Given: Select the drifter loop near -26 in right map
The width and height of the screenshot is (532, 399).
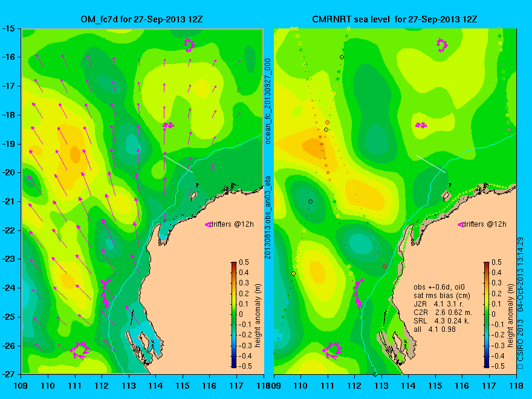Looking at the screenshot, I should [x=332, y=351].
